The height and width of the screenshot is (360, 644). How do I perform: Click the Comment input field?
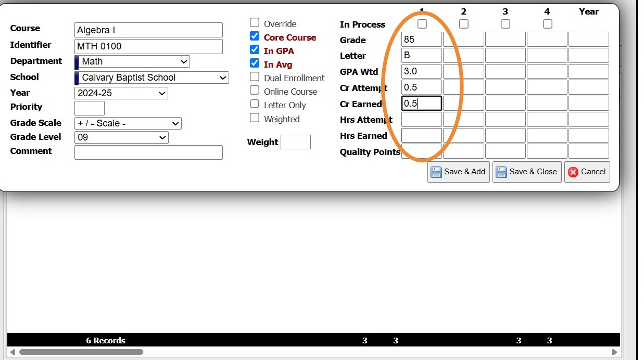tap(148, 152)
